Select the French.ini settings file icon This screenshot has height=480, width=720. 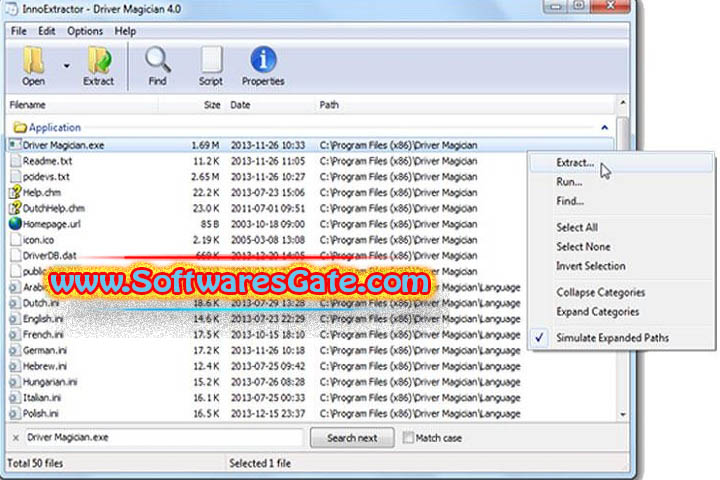coord(16,334)
